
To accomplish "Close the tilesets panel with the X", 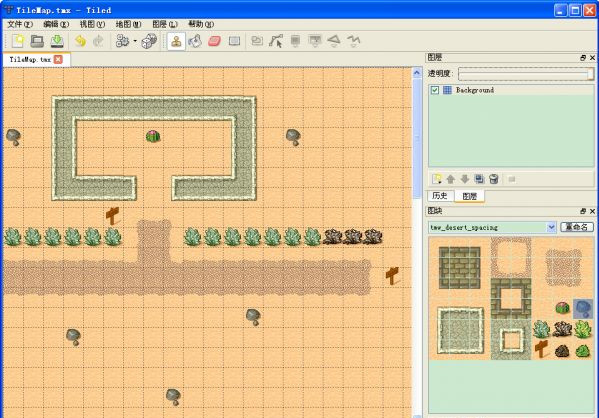I will (592, 211).
